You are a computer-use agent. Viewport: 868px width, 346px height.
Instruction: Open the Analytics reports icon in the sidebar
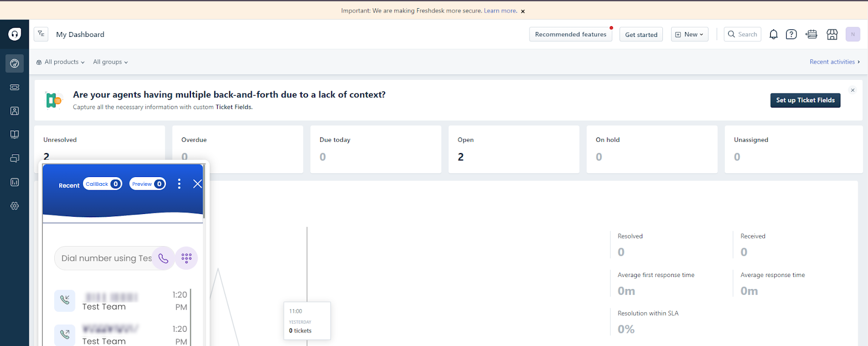(15, 182)
